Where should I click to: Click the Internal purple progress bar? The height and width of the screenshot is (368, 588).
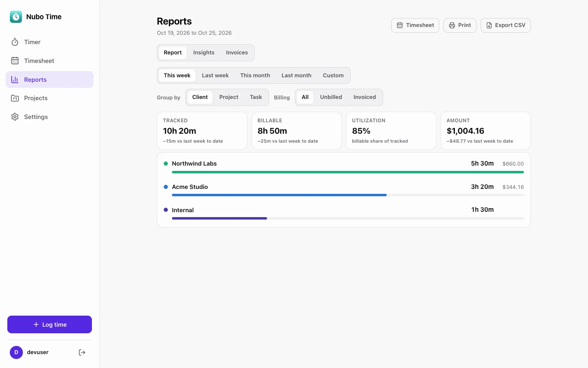pyautogui.click(x=220, y=219)
